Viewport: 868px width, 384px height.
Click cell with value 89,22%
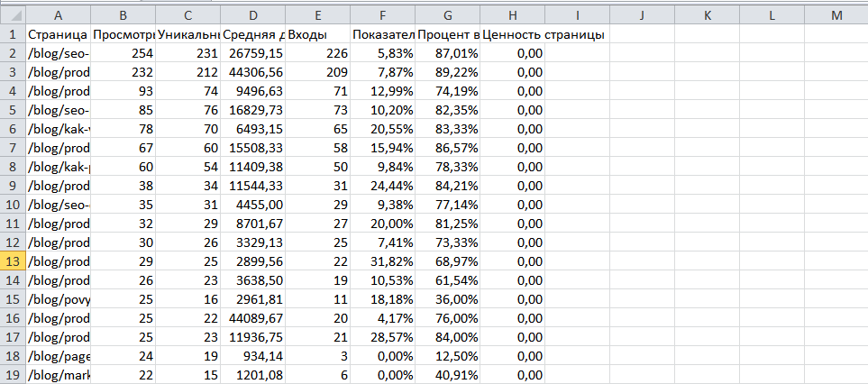448,72
